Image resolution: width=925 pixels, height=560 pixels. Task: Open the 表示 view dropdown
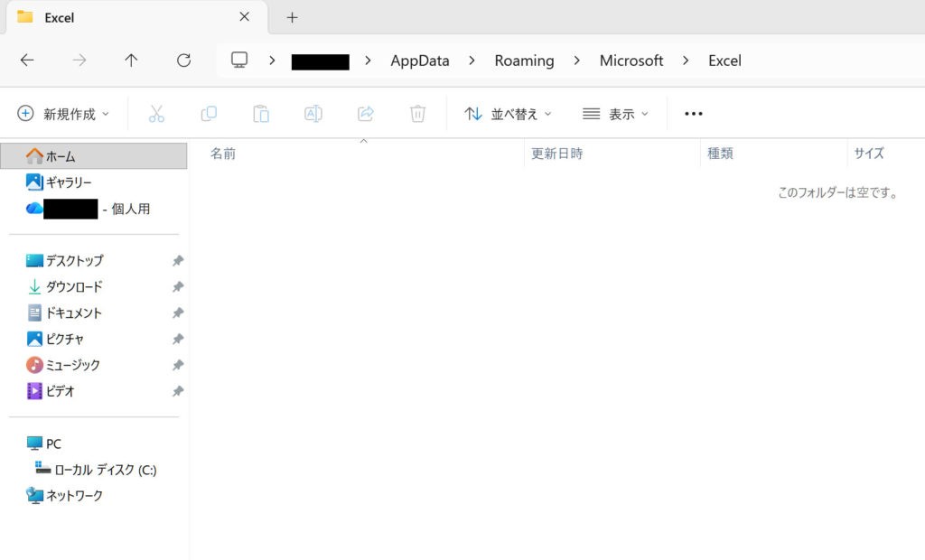tap(616, 114)
